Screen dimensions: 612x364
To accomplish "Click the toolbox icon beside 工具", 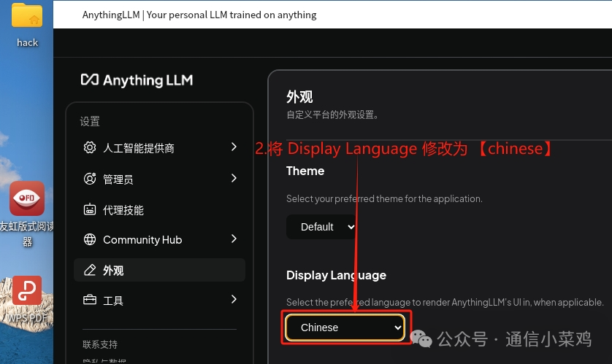I will click(x=90, y=300).
